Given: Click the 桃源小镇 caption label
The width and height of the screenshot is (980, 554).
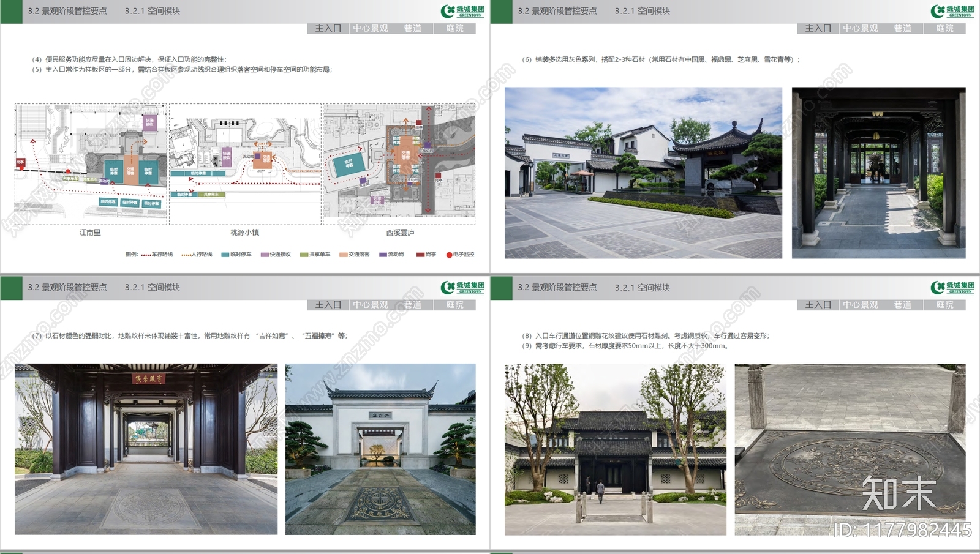Looking at the screenshot, I should [244, 233].
